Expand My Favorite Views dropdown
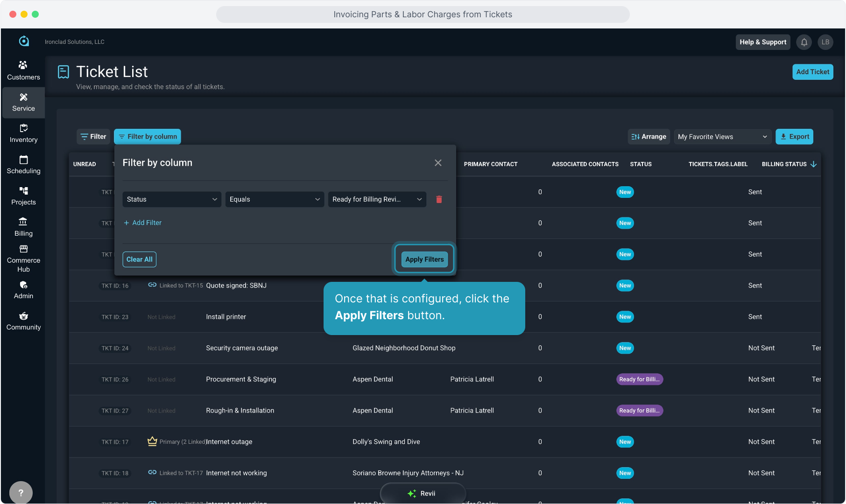Viewport: 846px width, 504px height. [x=722, y=137]
